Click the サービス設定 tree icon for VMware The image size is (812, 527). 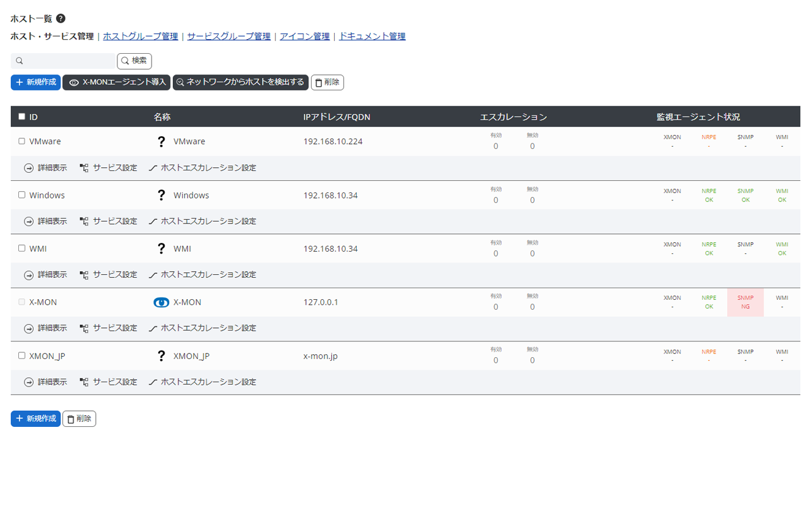(x=84, y=168)
